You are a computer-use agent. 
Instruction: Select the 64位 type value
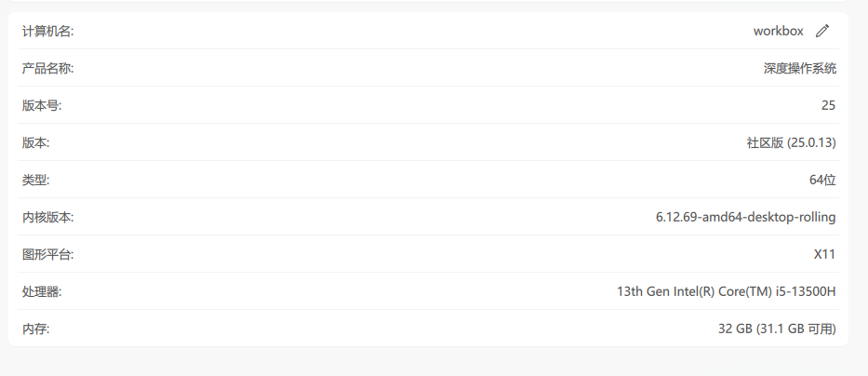tap(822, 180)
